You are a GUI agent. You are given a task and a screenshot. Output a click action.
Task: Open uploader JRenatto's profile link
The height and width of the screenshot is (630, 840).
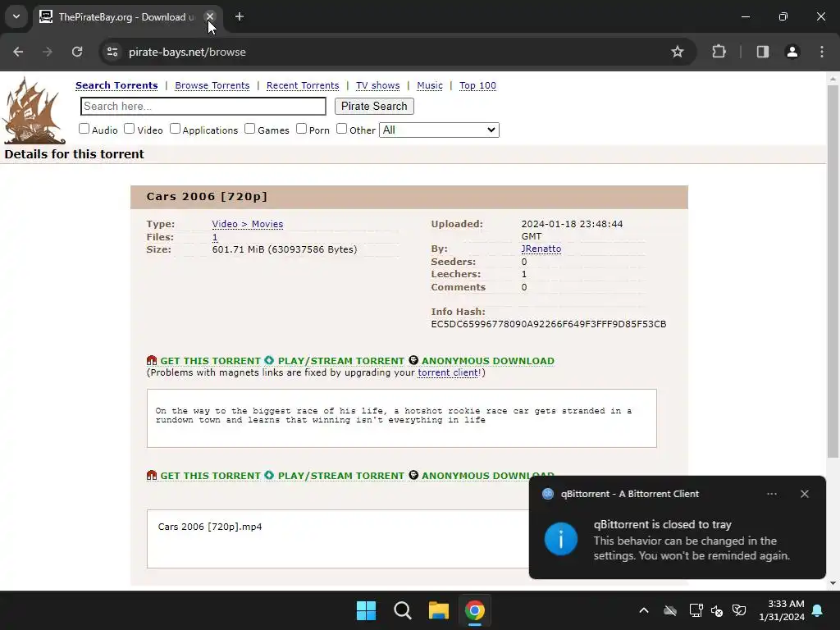click(x=541, y=249)
